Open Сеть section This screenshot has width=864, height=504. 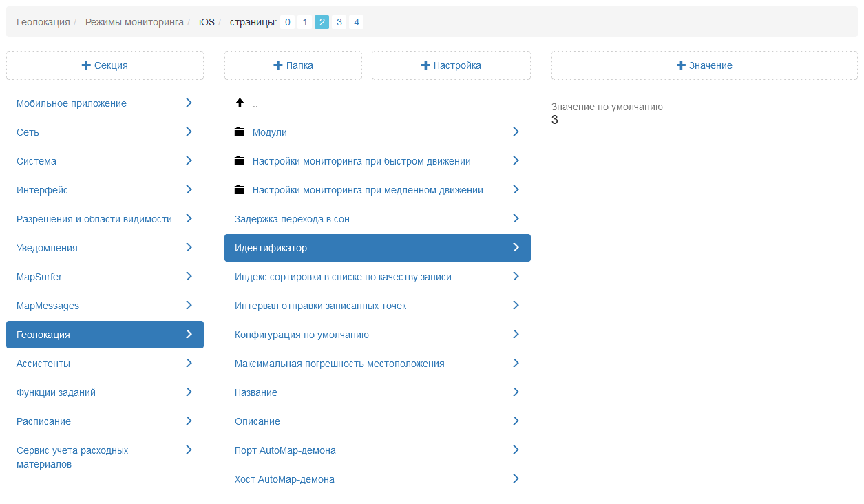pyautogui.click(x=105, y=132)
